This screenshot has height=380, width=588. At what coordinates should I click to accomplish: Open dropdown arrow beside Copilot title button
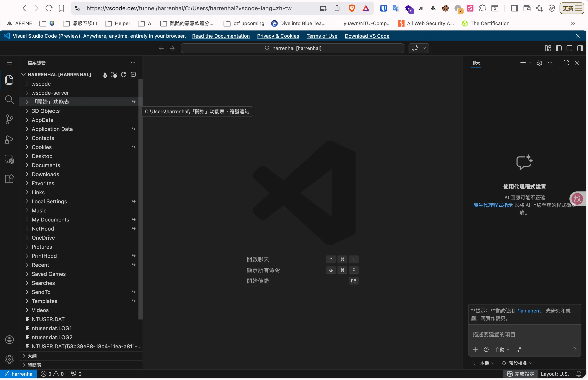tap(424, 48)
